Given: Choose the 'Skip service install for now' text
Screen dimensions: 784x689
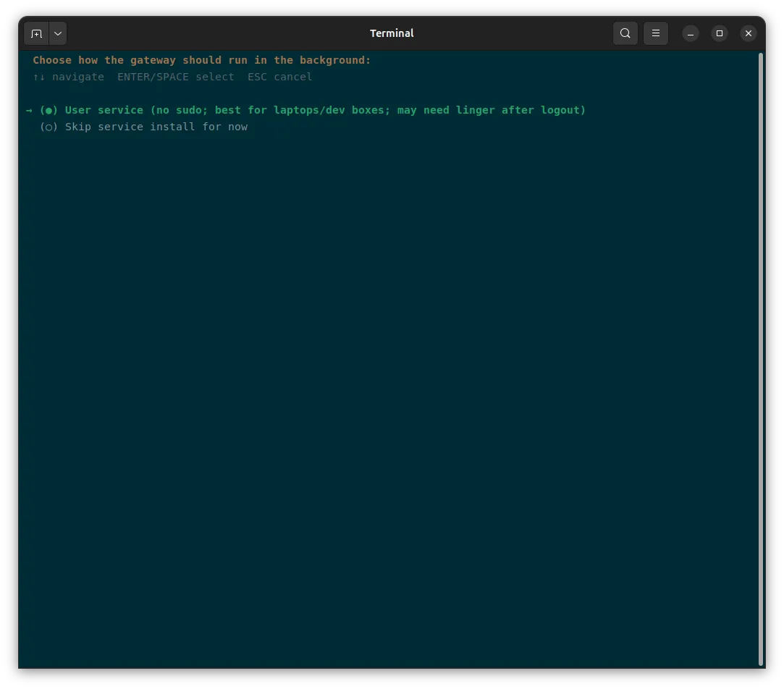Looking at the screenshot, I should [156, 127].
